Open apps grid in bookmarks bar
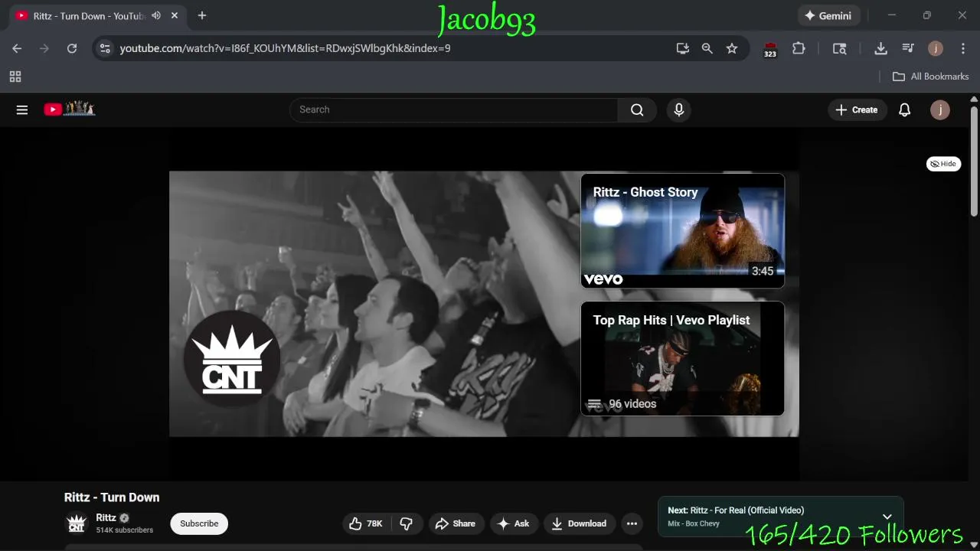This screenshot has width=980, height=551. click(x=15, y=77)
